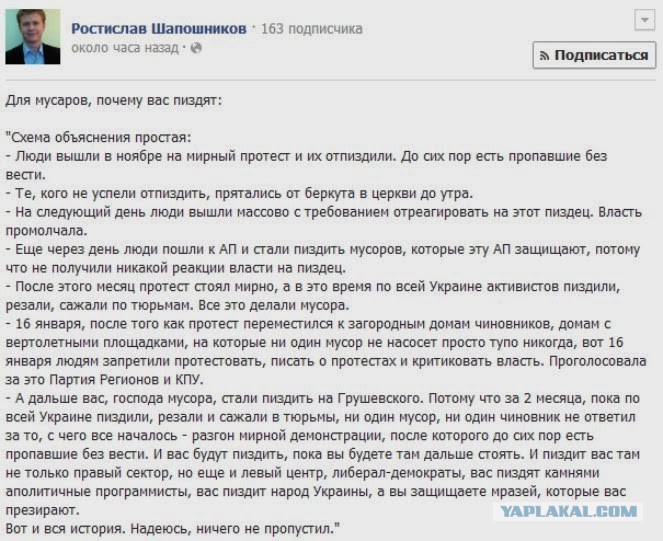Click the author's profile photo thumbnail
The height and width of the screenshot is (541, 663).
click(x=33, y=36)
